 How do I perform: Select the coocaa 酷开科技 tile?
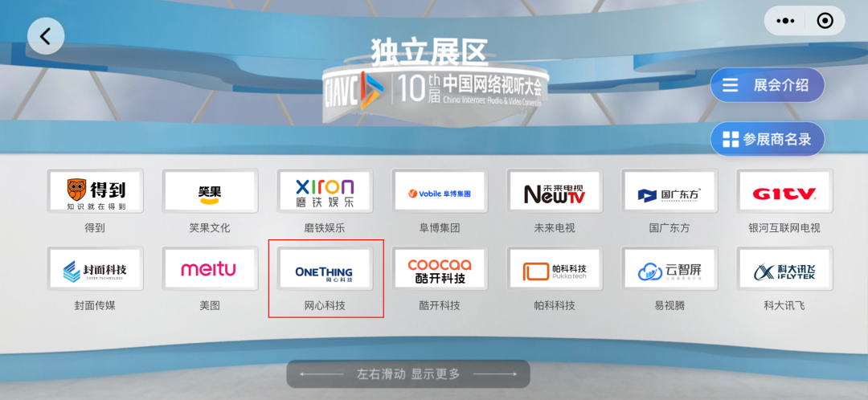click(x=440, y=268)
